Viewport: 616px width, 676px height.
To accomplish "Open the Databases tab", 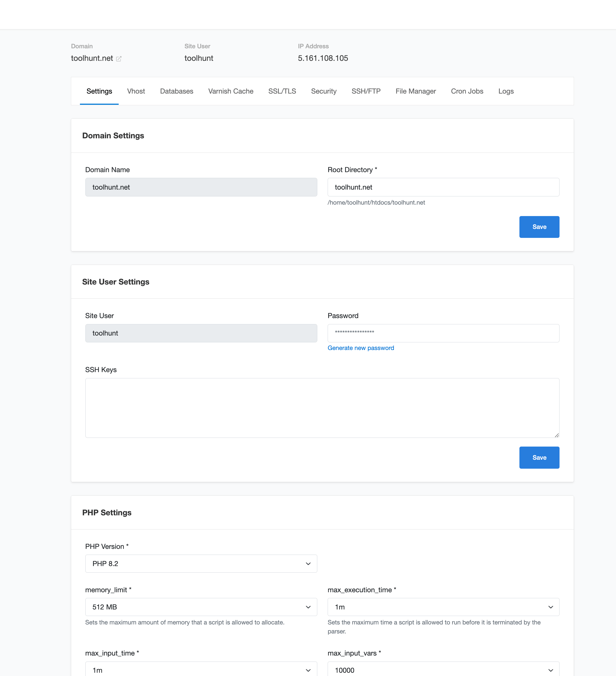I will click(177, 91).
